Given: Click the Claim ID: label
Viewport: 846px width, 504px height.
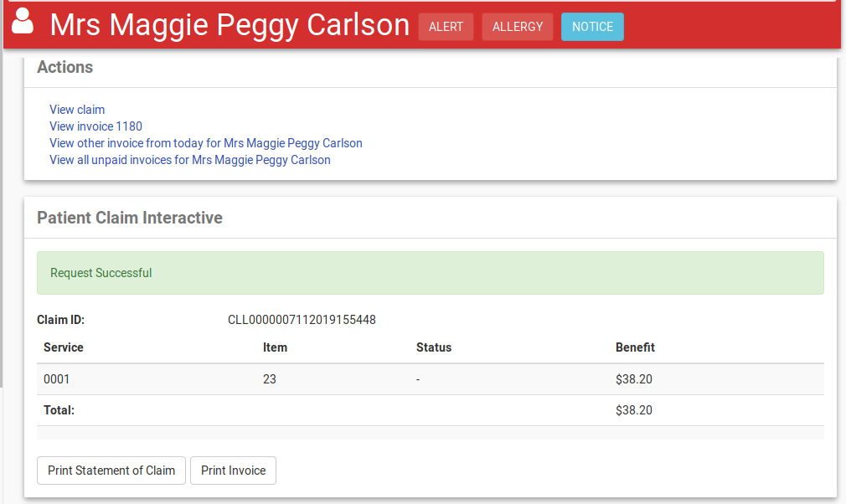Looking at the screenshot, I should (x=61, y=320).
